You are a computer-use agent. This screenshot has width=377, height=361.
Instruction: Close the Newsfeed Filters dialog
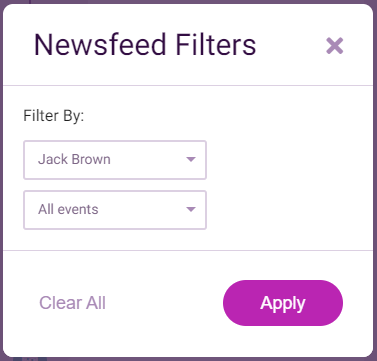[x=334, y=46]
